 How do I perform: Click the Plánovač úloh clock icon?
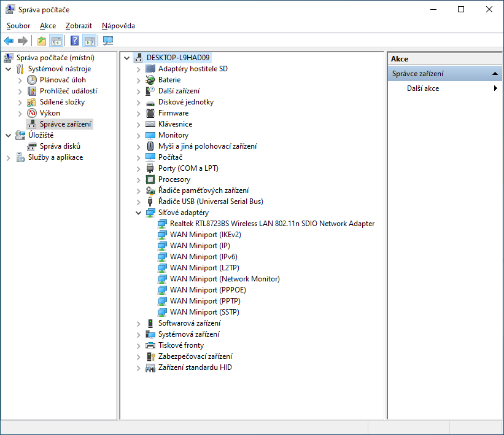pos(32,80)
